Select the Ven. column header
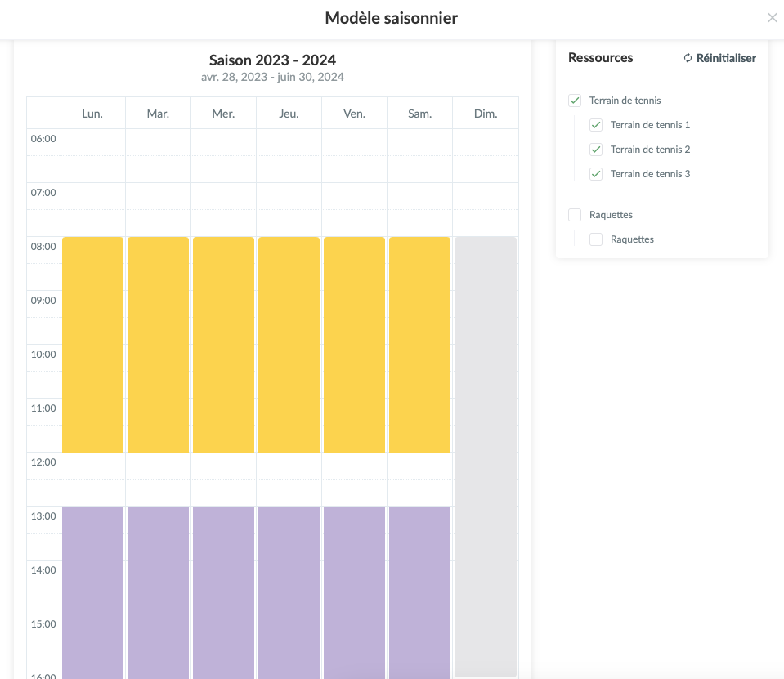The height and width of the screenshot is (679, 784). click(355, 114)
